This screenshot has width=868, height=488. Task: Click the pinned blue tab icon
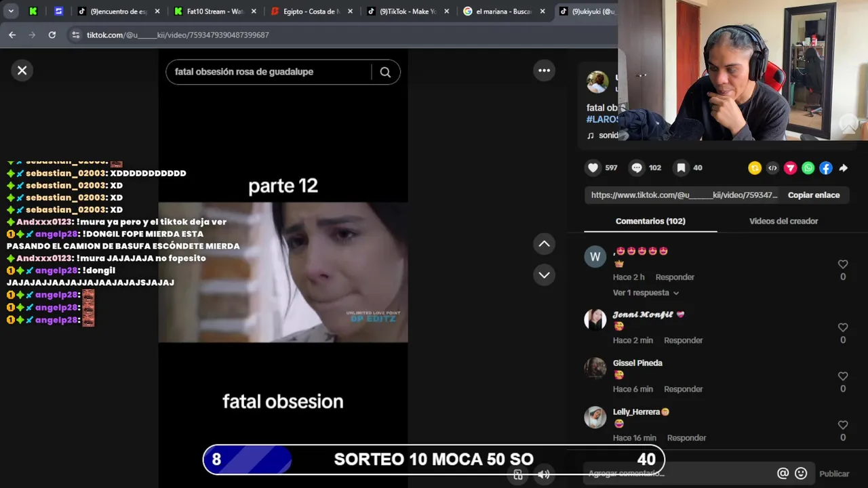[58, 12]
